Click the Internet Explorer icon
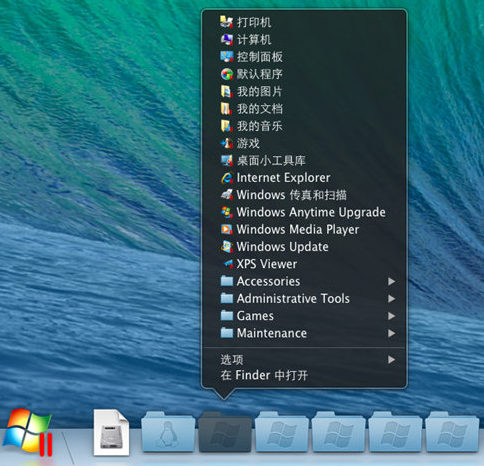The height and width of the screenshot is (466, 484). (x=227, y=178)
